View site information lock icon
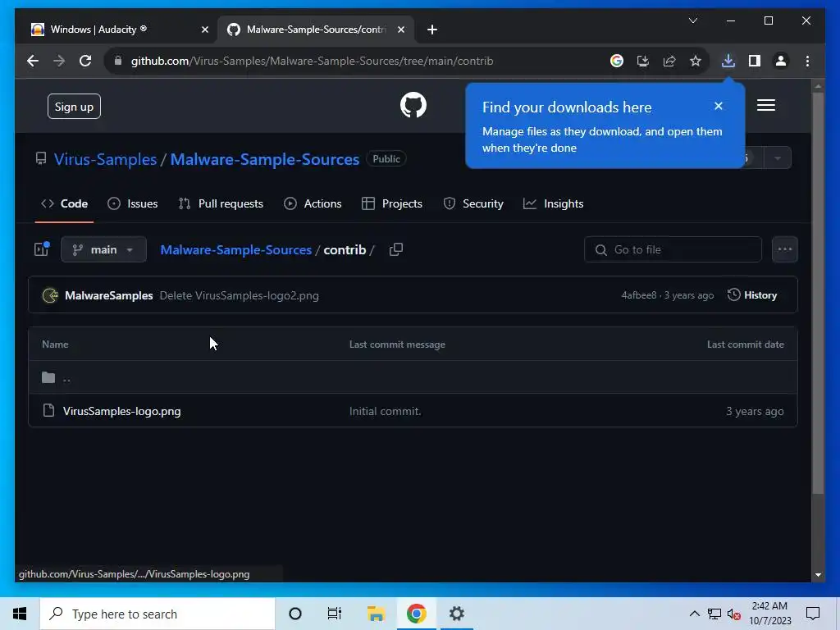The height and width of the screenshot is (630, 840). coord(118,61)
